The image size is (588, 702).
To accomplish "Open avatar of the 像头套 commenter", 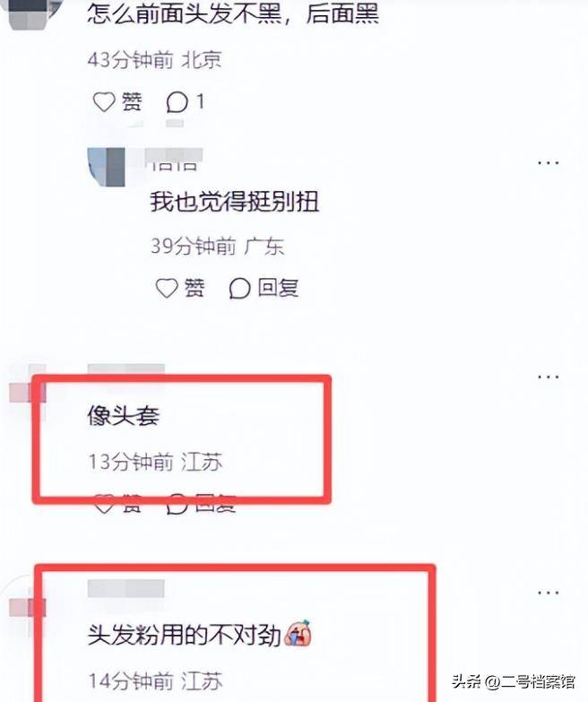I will click(x=27, y=393).
